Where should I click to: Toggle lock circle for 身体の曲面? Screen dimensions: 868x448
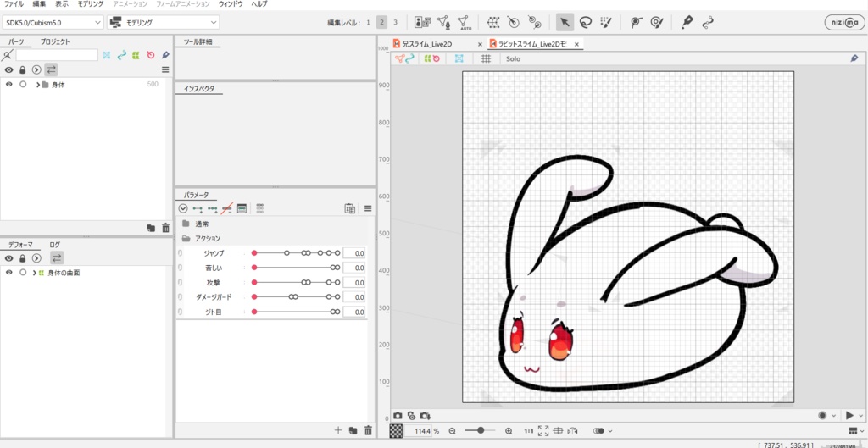pos(23,273)
